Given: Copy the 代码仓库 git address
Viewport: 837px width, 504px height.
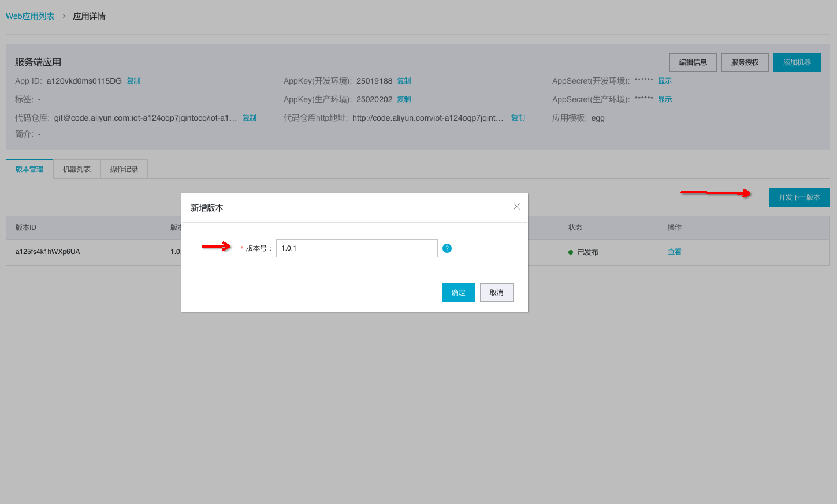Looking at the screenshot, I should [x=250, y=118].
